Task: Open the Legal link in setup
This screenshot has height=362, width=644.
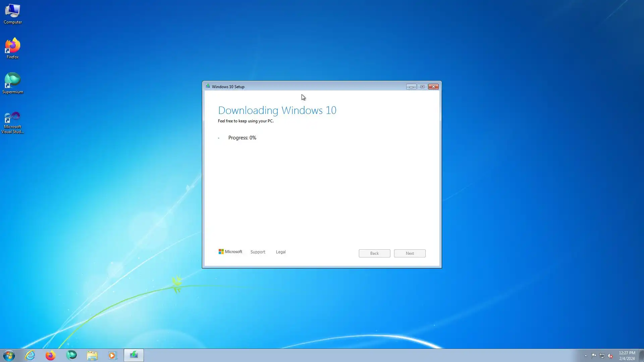Action: (x=281, y=252)
